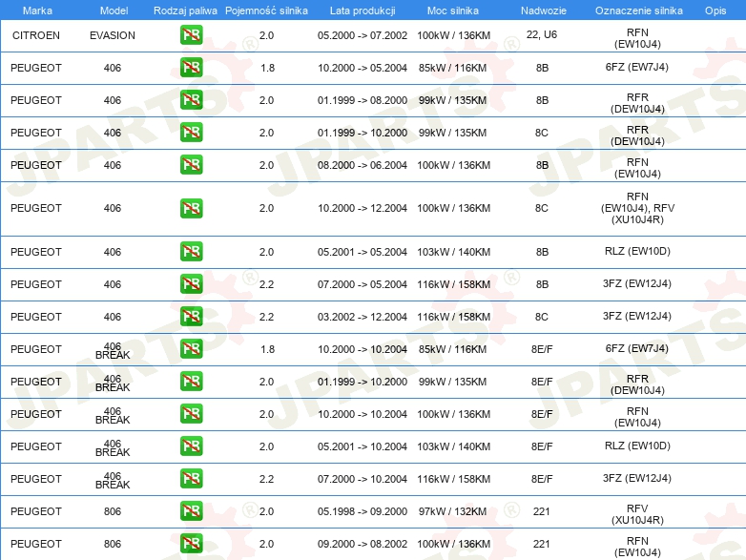The height and width of the screenshot is (560, 746).
Task: Click body code 221 in the 97kW row
Action: click(x=542, y=511)
